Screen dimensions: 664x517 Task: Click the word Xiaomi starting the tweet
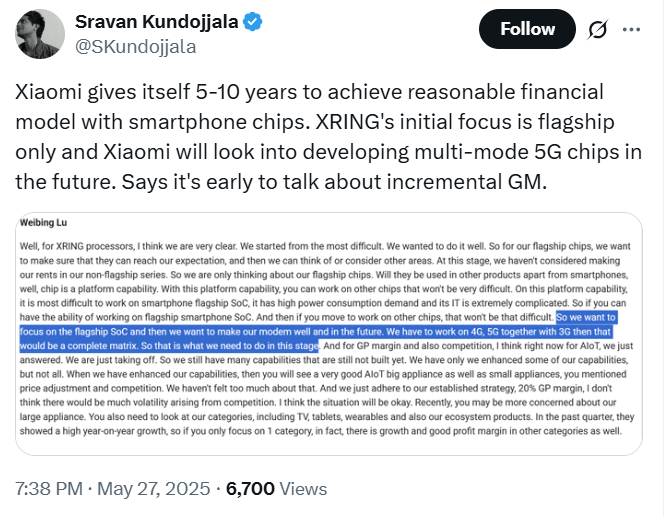tap(48, 91)
